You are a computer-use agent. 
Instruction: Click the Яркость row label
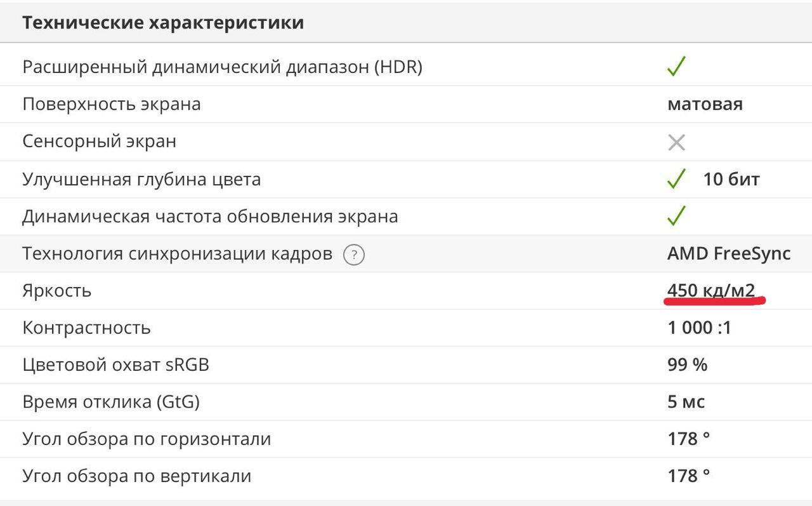coord(57,291)
